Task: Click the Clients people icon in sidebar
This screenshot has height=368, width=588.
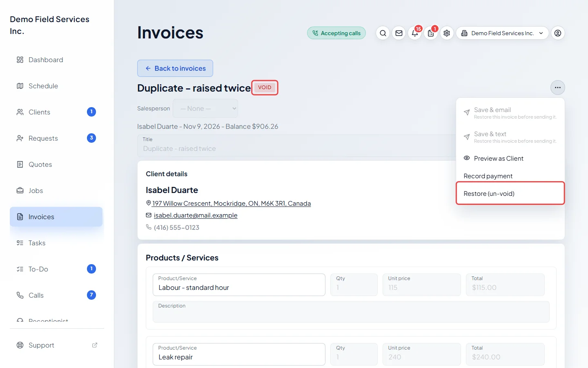Action: (x=20, y=112)
